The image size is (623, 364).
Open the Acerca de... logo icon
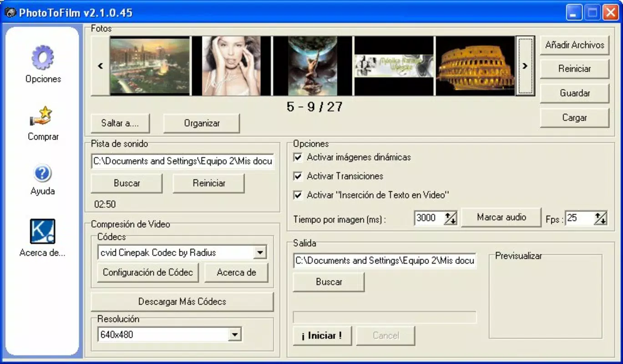[x=42, y=232]
